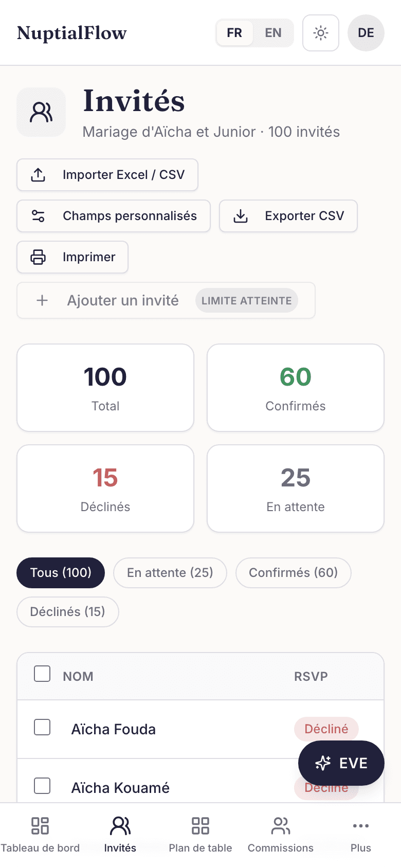Switch language to EN
Screen dimensions: 401x868
tap(273, 33)
